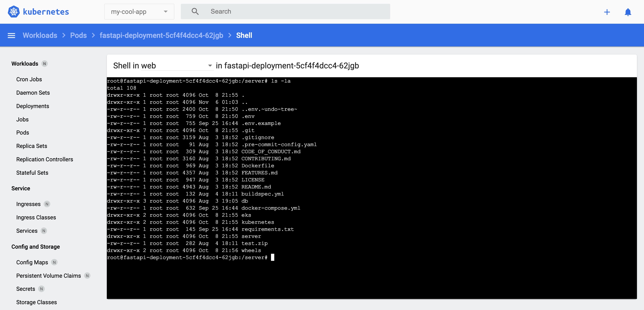Click the Workloads breadcrumb link
The width and height of the screenshot is (644, 310).
(40, 35)
